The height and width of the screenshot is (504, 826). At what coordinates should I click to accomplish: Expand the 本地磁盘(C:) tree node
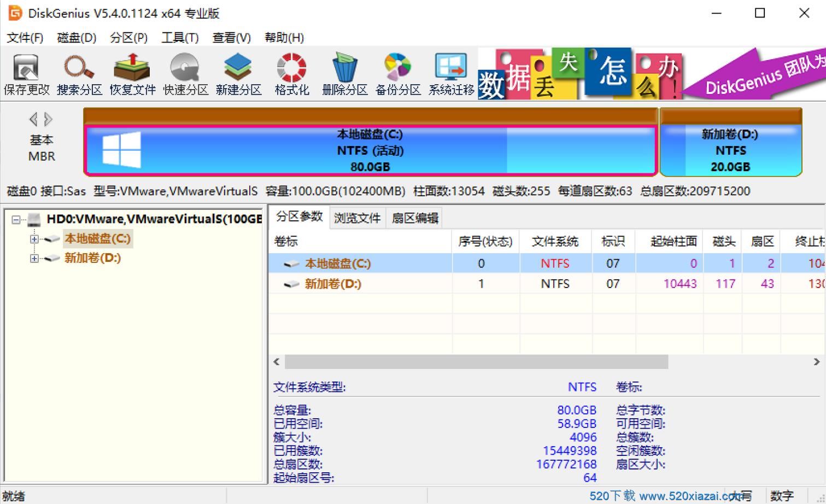coord(34,239)
